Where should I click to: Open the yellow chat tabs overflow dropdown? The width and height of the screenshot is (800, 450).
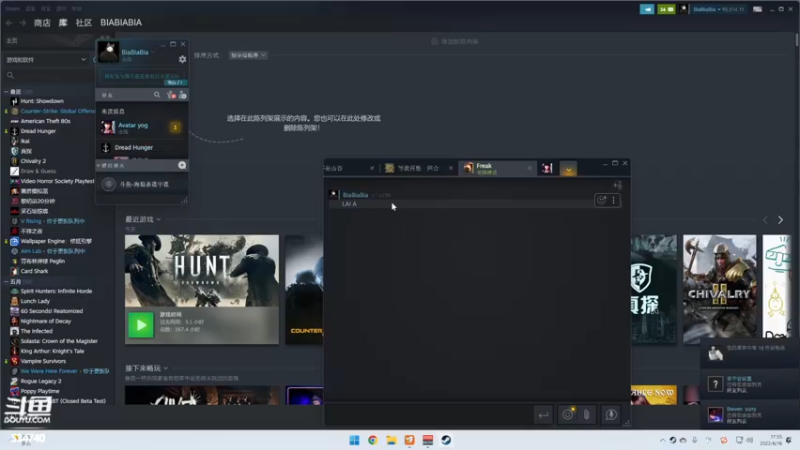tap(568, 169)
